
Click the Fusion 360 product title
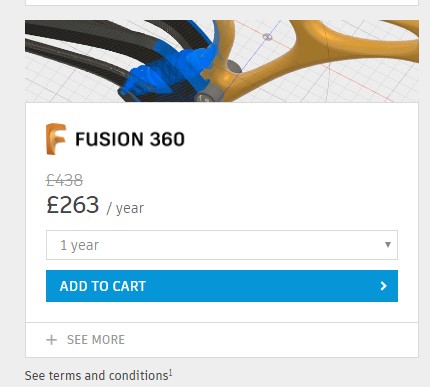pos(130,139)
